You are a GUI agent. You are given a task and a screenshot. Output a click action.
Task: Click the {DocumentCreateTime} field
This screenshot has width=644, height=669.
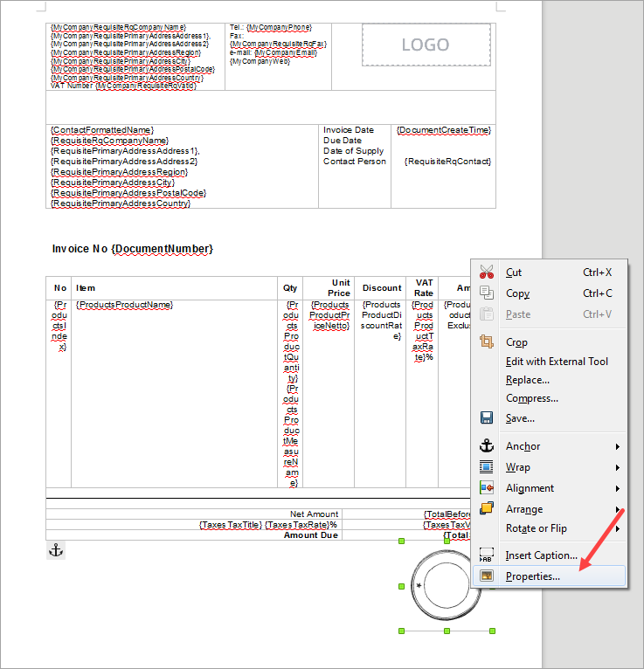(444, 130)
